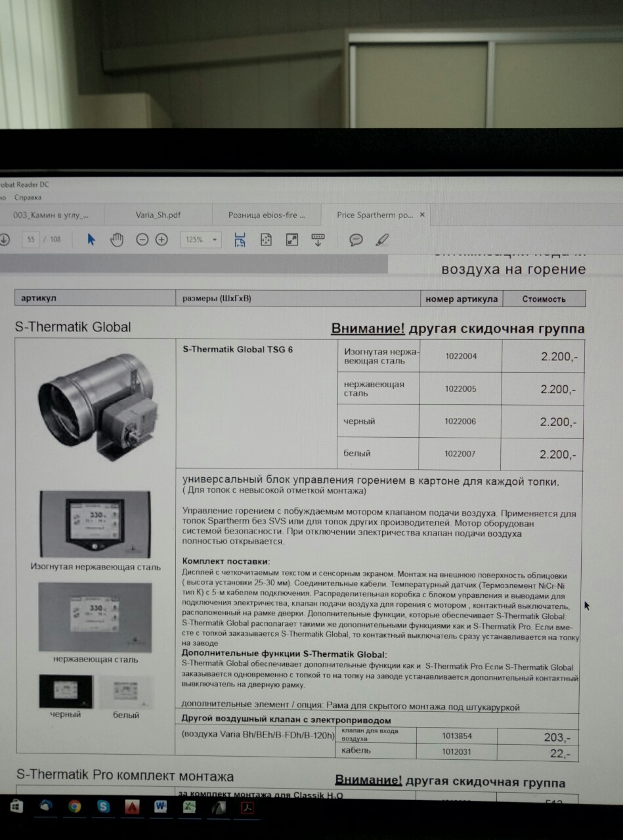Screen dimensions: 623x840
Task: Open Microsoft Word from taskbar
Action: point(160,807)
